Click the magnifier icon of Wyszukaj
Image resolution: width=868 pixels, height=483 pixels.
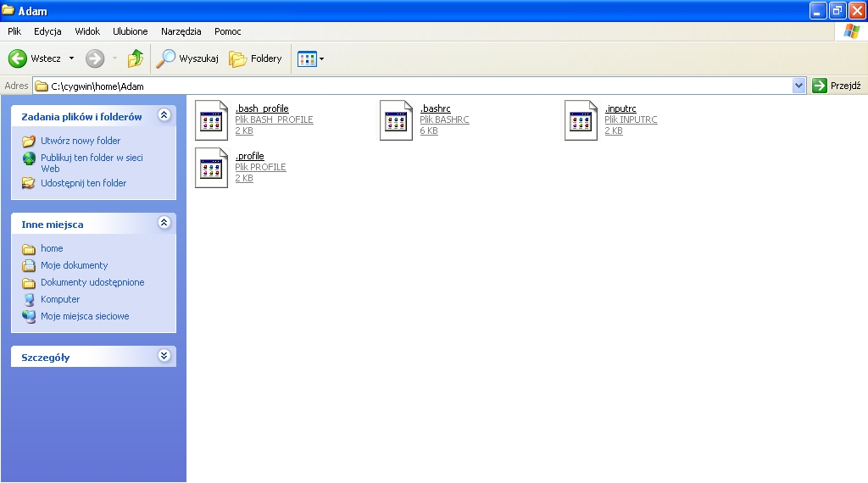tap(165, 58)
